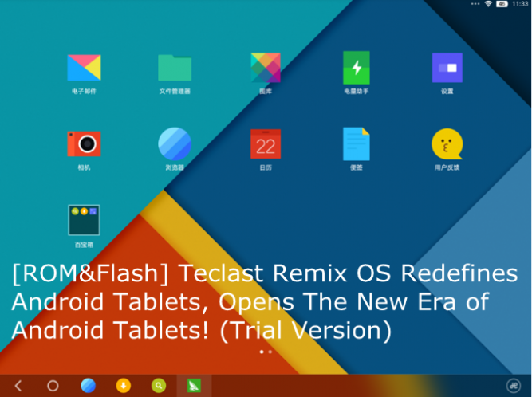
Task: Open the yellow download app in taskbar
Action: click(124, 386)
